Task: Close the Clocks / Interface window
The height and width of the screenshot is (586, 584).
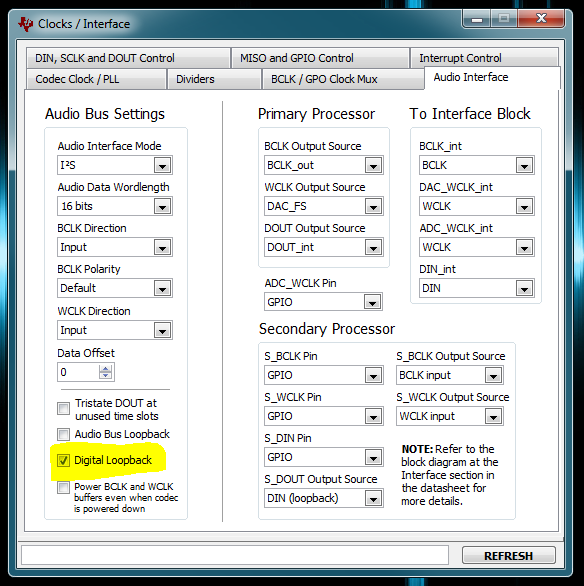Action: pyautogui.click(x=541, y=18)
